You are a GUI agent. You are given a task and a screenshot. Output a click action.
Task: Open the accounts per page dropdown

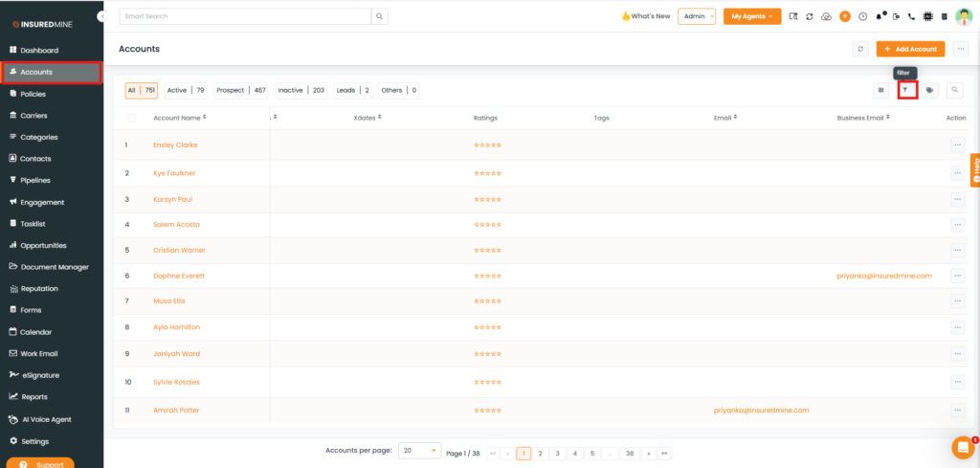pos(419,450)
